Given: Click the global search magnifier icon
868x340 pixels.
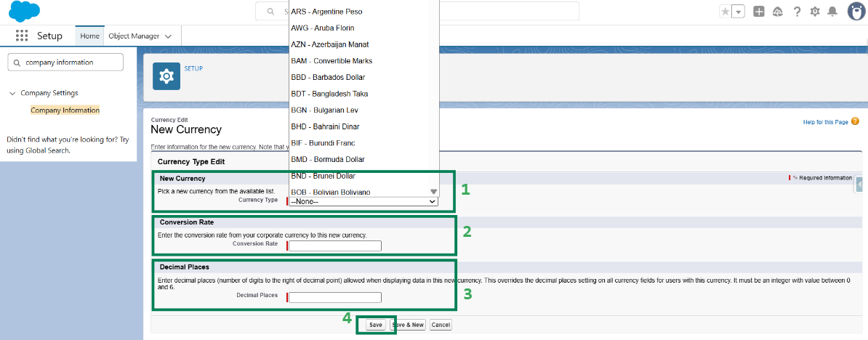Looking at the screenshot, I should [270, 12].
